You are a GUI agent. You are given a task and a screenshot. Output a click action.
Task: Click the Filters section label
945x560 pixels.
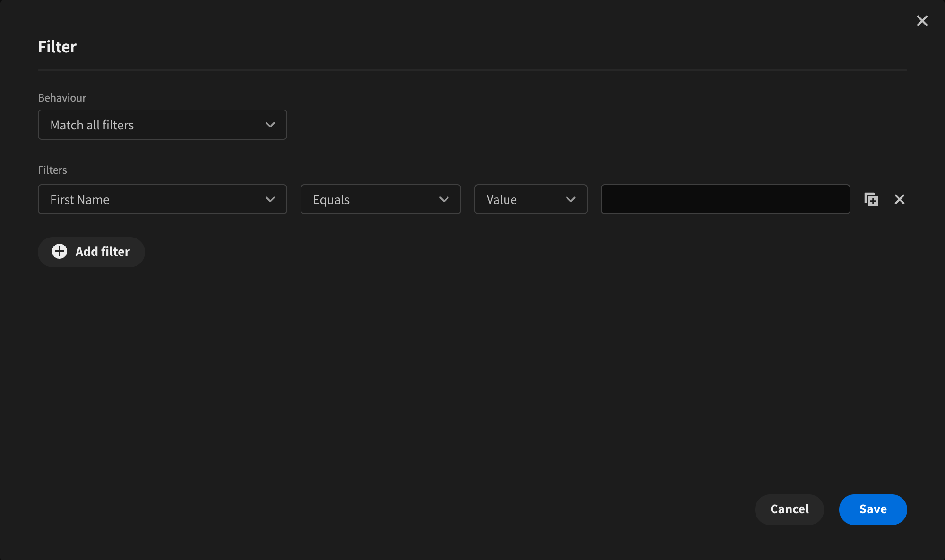[x=52, y=170]
